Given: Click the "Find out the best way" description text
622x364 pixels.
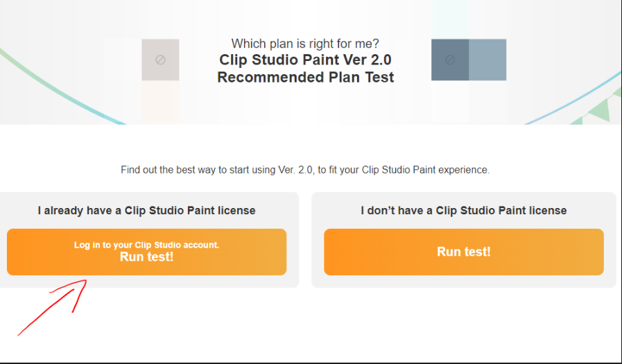Looking at the screenshot, I should (305, 170).
